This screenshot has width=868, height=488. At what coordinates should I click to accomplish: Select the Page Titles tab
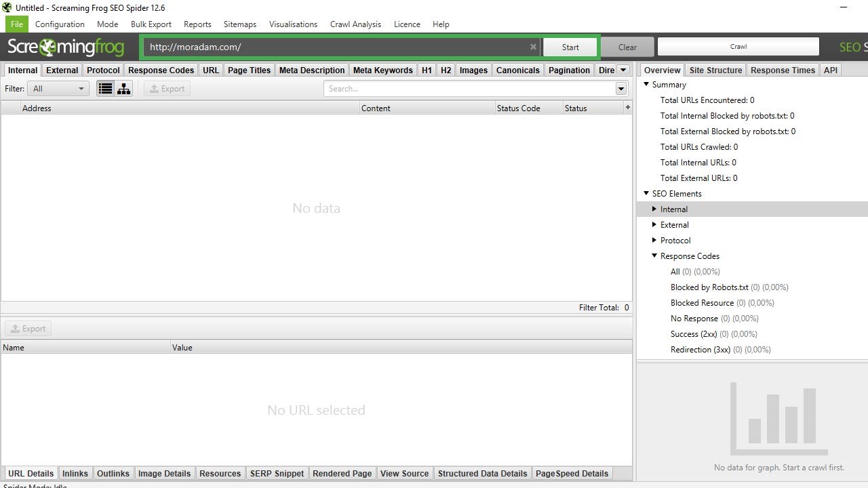point(249,70)
